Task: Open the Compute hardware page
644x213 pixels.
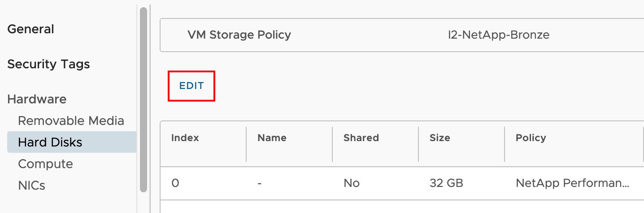Action: tap(45, 164)
